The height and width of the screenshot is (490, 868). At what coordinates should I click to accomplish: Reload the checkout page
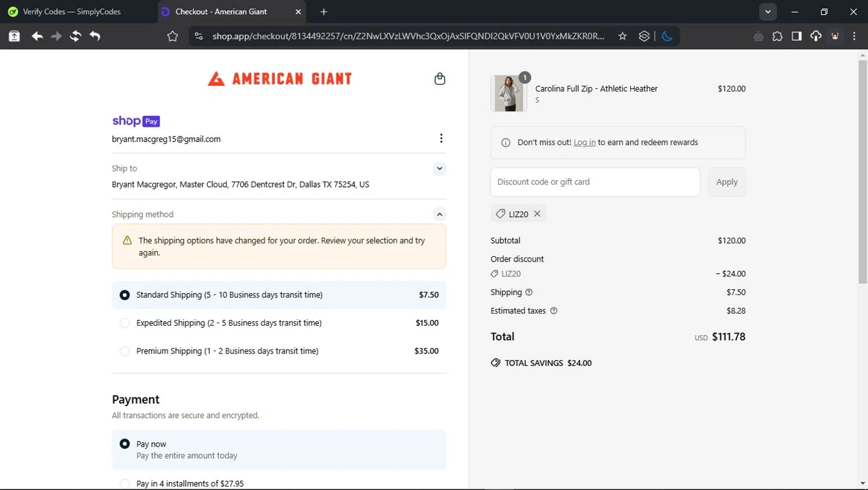click(75, 36)
